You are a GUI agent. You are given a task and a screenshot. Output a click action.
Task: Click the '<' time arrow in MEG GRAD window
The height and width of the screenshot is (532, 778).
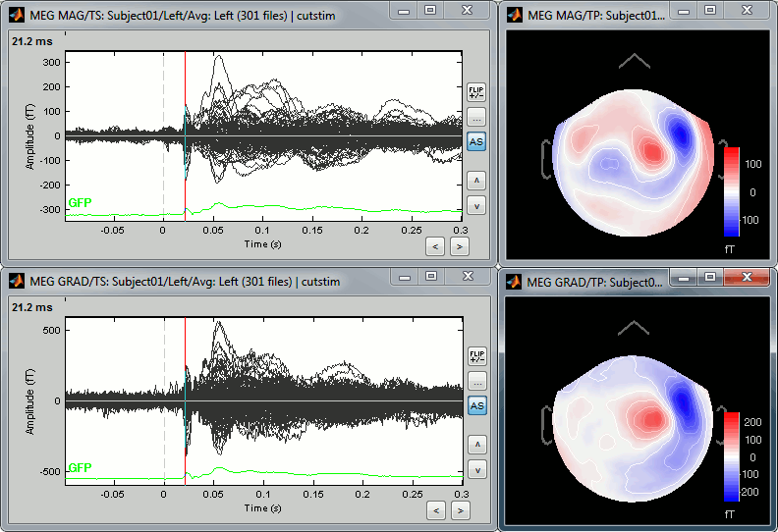pos(436,510)
